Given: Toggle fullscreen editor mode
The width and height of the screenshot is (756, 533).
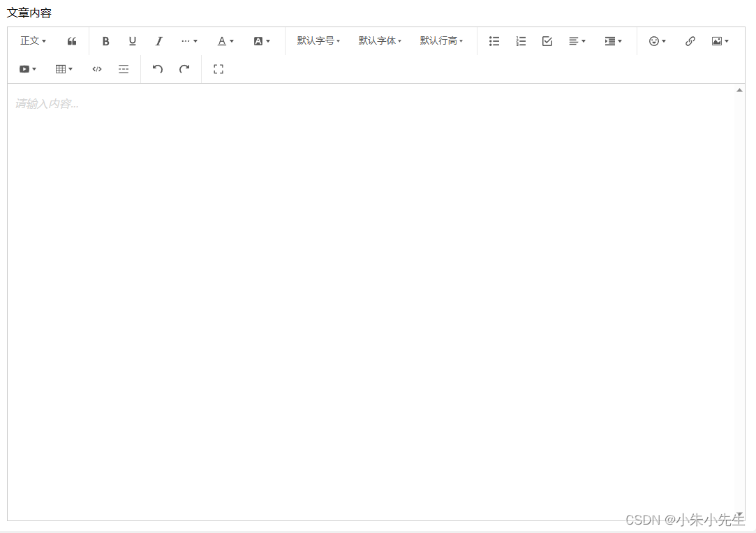Looking at the screenshot, I should coord(218,69).
